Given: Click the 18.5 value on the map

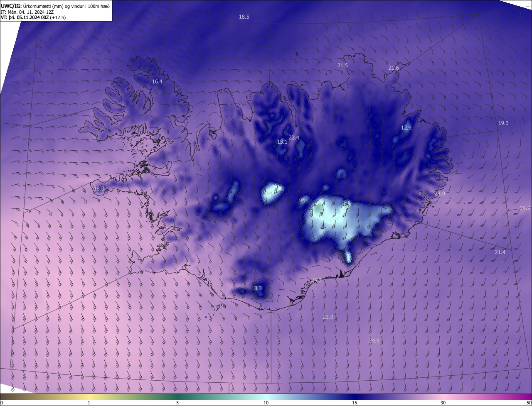Looking at the screenshot, I should tap(244, 17).
